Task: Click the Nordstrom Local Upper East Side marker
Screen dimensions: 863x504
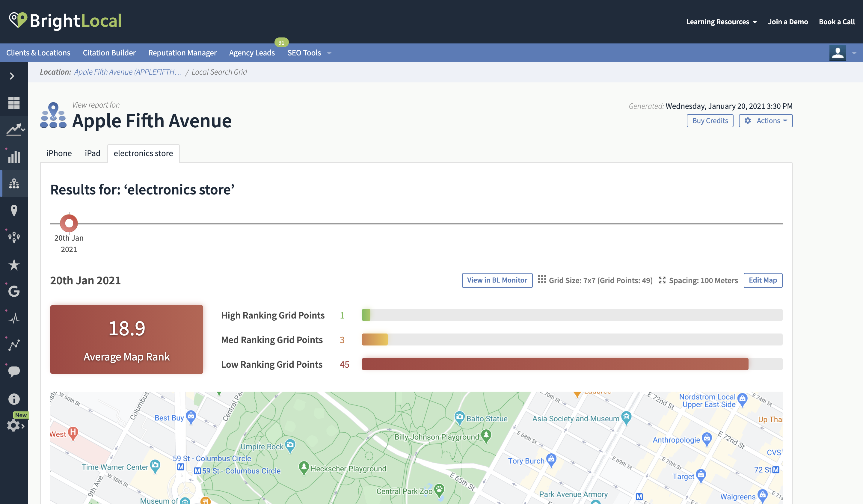Action: tap(742, 400)
